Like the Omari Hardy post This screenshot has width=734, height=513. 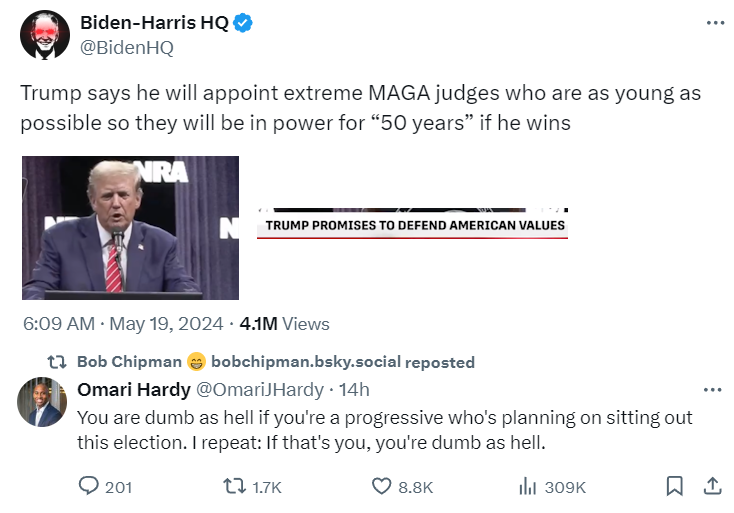381,487
